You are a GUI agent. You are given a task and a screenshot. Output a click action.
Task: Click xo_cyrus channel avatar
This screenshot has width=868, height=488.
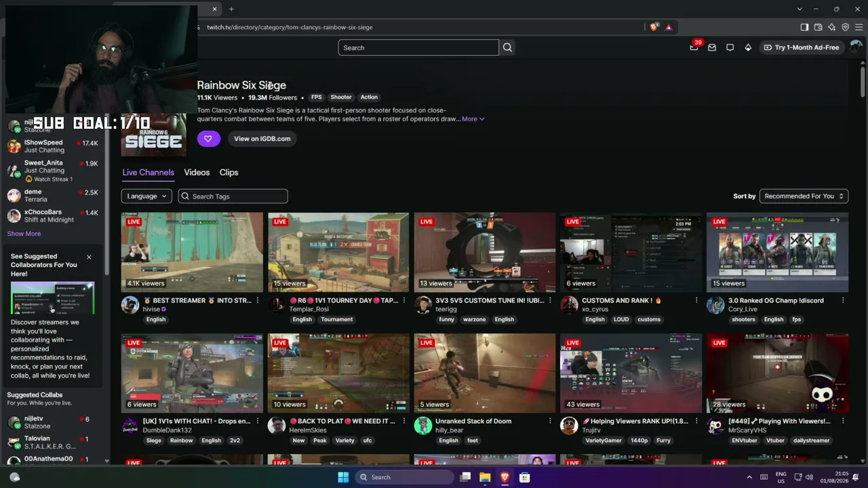tap(570, 305)
